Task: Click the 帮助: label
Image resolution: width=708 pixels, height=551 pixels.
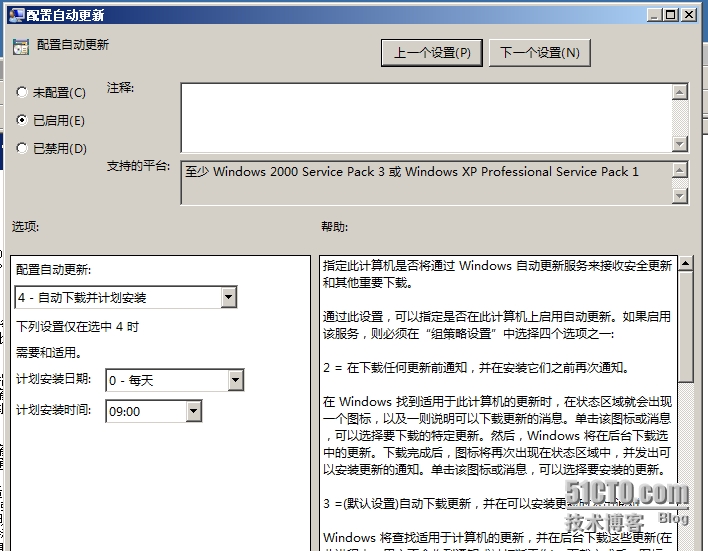Action: pos(335,226)
